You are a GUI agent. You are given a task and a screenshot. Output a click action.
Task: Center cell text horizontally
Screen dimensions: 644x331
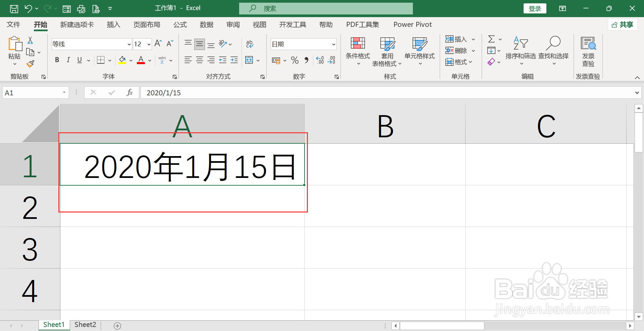point(200,60)
